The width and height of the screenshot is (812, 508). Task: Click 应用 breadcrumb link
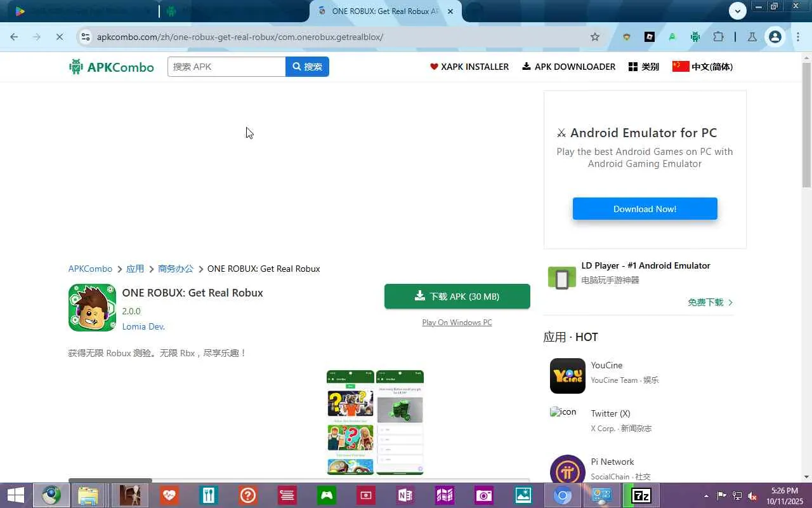(135, 269)
